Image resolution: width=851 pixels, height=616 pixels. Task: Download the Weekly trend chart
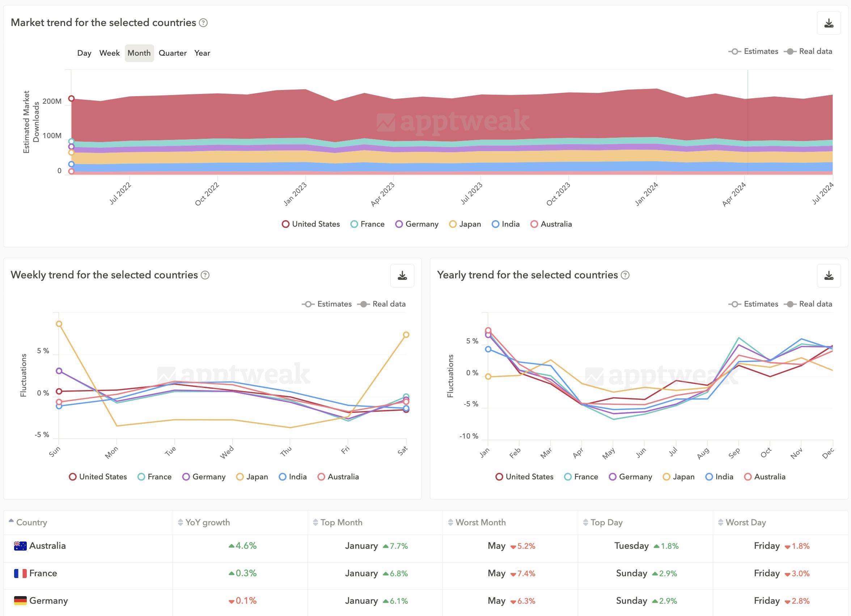pyautogui.click(x=402, y=276)
